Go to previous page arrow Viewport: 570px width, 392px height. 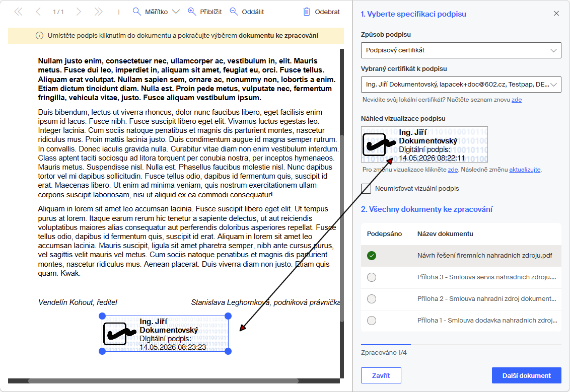(x=38, y=12)
